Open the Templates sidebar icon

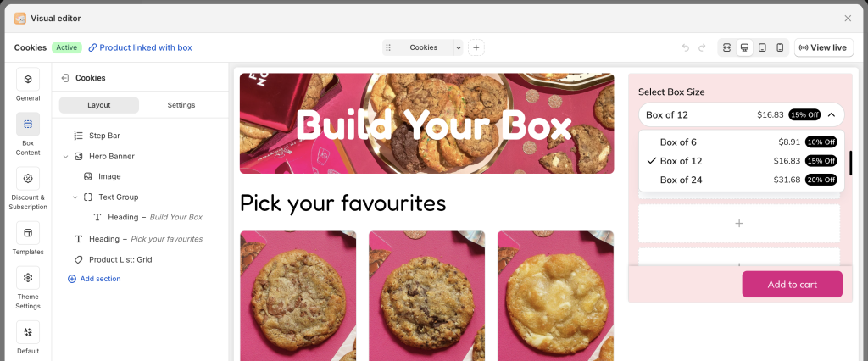point(28,233)
